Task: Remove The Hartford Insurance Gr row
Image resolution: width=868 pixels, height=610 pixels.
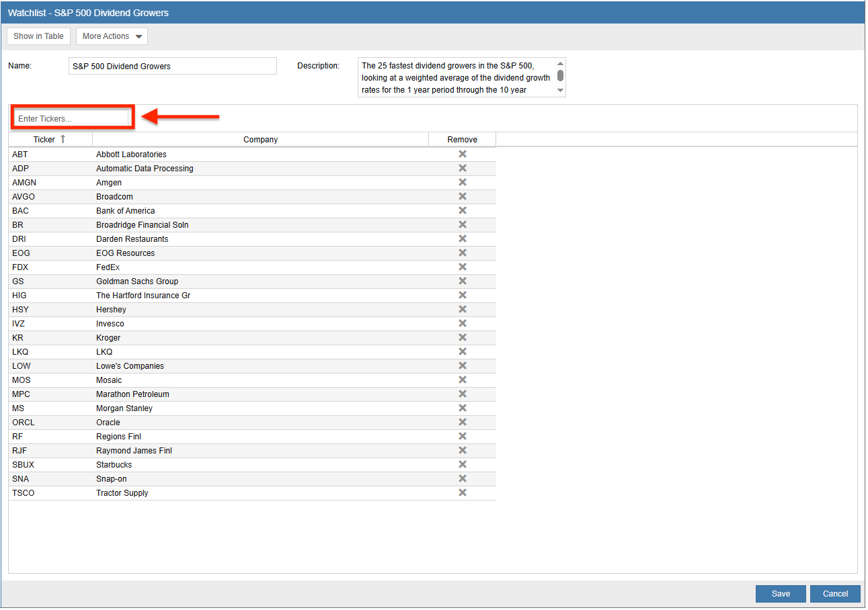Action: (x=463, y=295)
